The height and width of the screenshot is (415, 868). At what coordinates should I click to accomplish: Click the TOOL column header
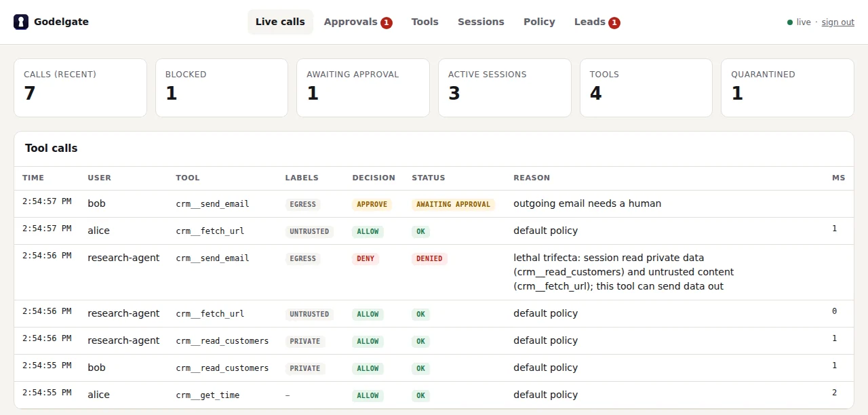point(188,178)
